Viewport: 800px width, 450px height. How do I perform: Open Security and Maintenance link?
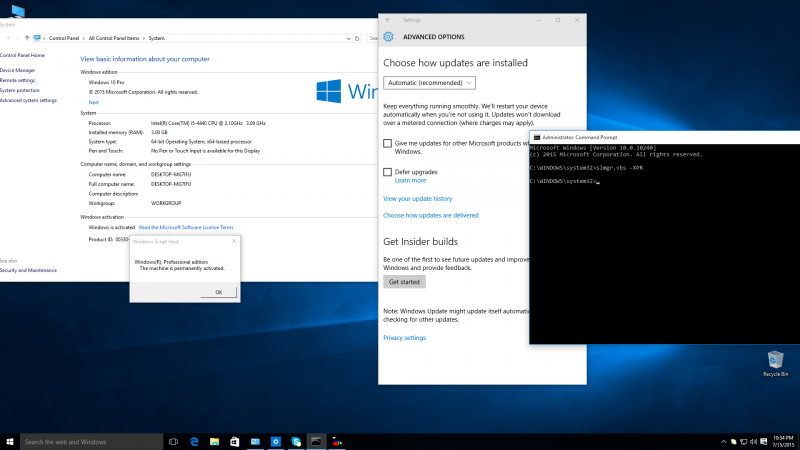[28, 270]
